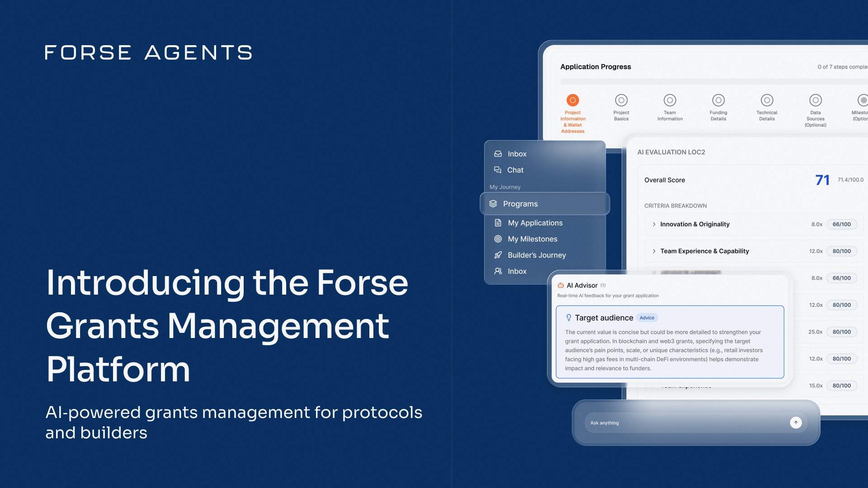Click the Target audience lightbulb icon

[569, 318]
